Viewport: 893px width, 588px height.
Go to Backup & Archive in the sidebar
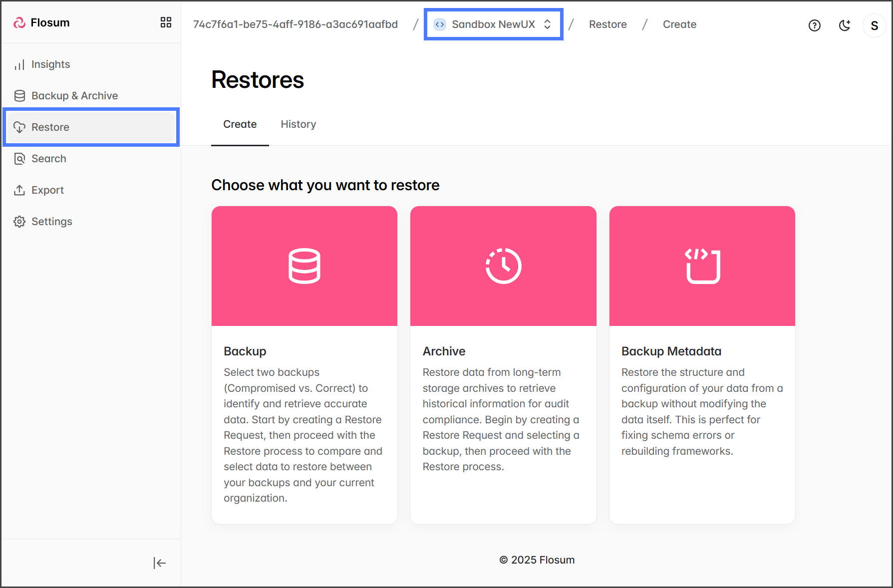[74, 96]
